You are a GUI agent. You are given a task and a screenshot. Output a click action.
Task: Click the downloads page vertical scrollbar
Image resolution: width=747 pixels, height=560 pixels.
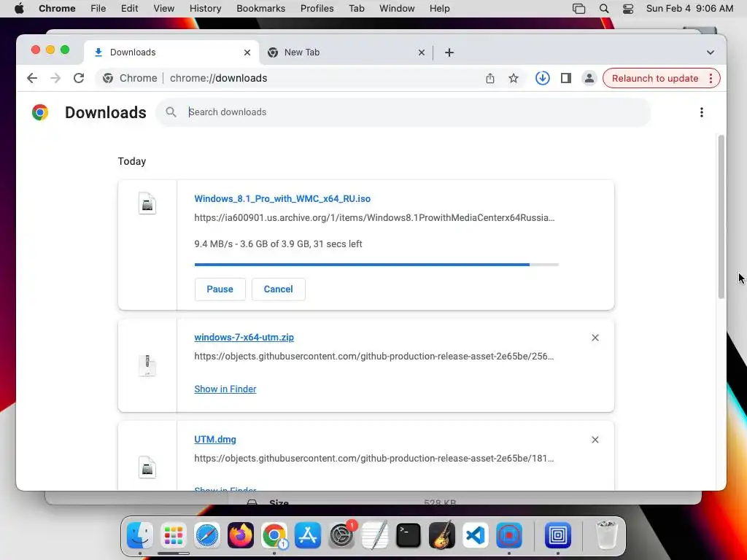(721, 217)
